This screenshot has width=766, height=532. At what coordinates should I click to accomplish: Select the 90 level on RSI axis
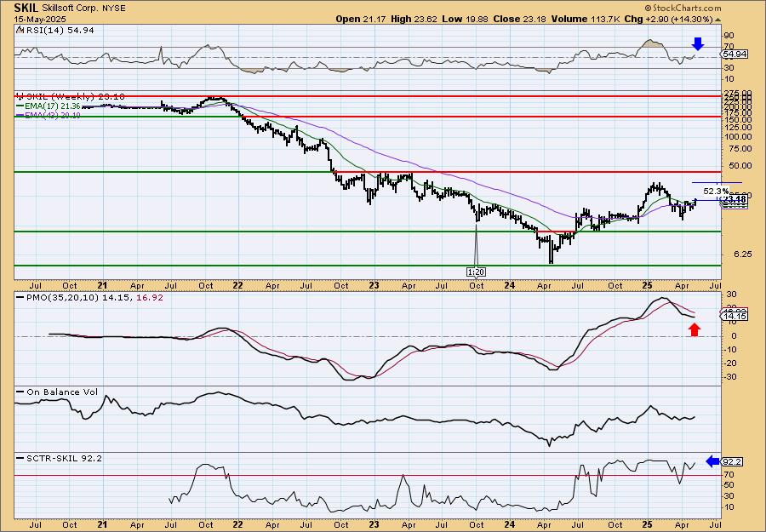[x=729, y=36]
